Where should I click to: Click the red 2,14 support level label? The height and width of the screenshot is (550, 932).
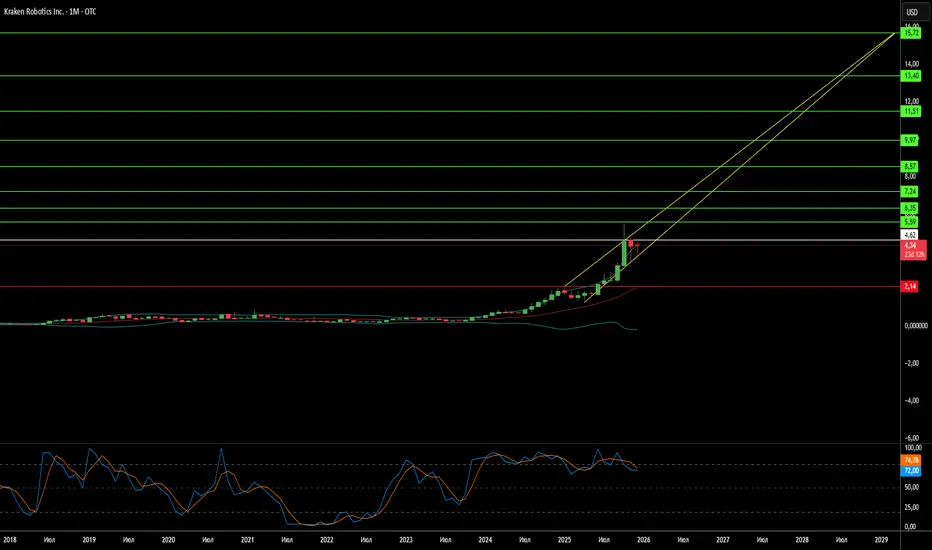910,287
